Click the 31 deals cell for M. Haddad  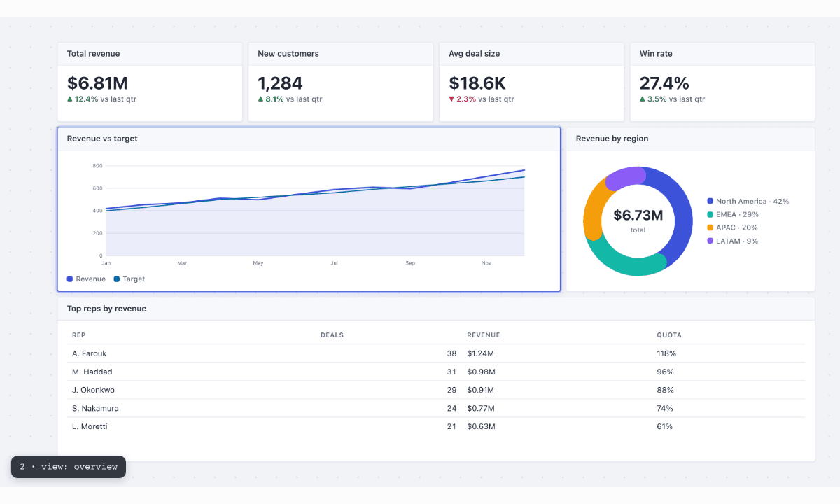coord(451,372)
